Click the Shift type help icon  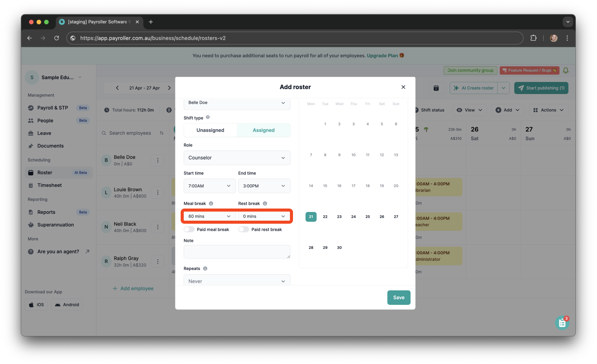click(208, 118)
